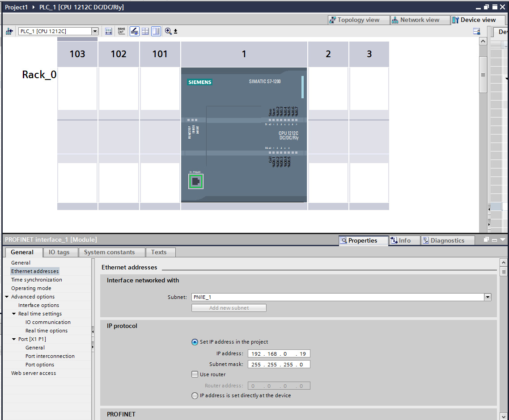Click the go to network view icon
The width and height of the screenshot is (509, 420).
pos(9,31)
